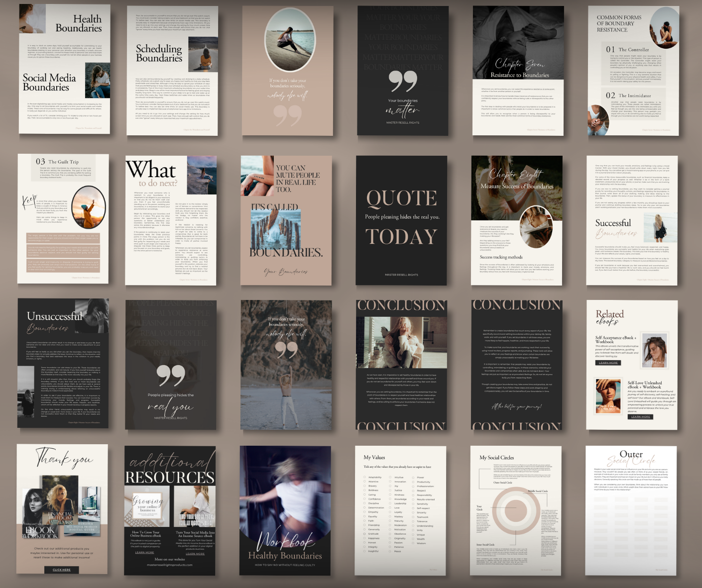
Task: Open the QUOTE TODAY dark page
Action: (x=401, y=220)
